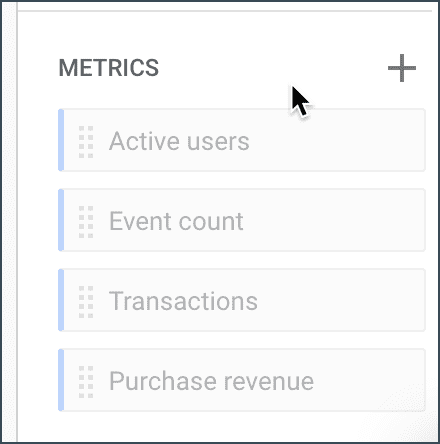Click the Event count drag handle icon
This screenshot has height=444, width=440.
tap(86, 222)
